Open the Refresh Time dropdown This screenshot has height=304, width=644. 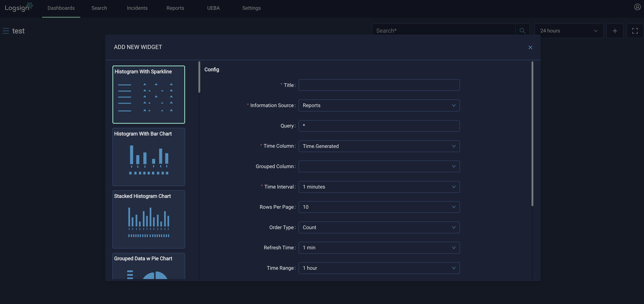pyautogui.click(x=379, y=248)
